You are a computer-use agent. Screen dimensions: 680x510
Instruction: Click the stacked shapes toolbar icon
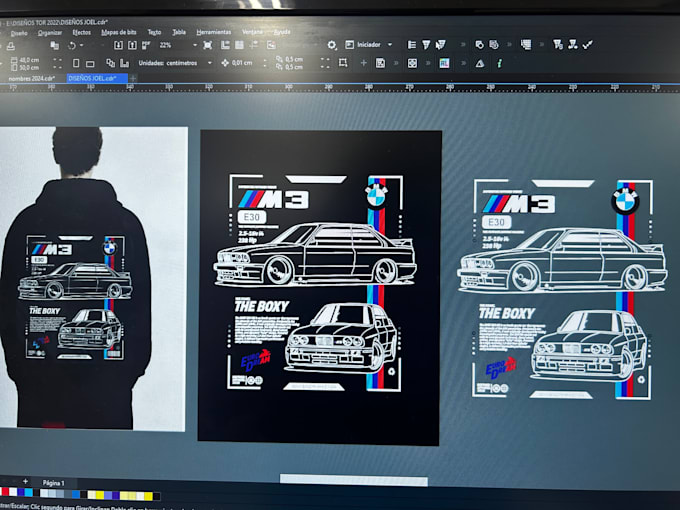[494, 44]
